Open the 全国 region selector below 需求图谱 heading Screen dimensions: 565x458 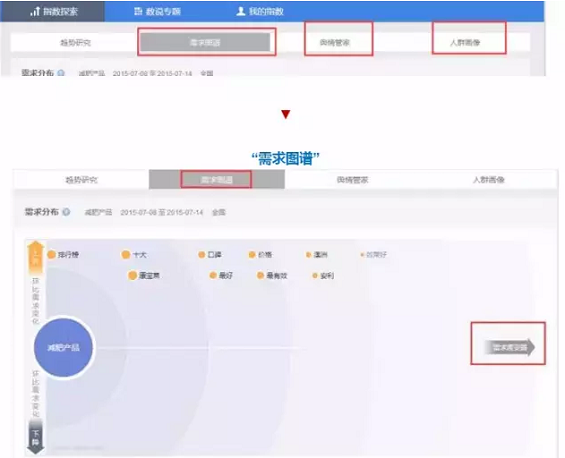pyautogui.click(x=219, y=212)
